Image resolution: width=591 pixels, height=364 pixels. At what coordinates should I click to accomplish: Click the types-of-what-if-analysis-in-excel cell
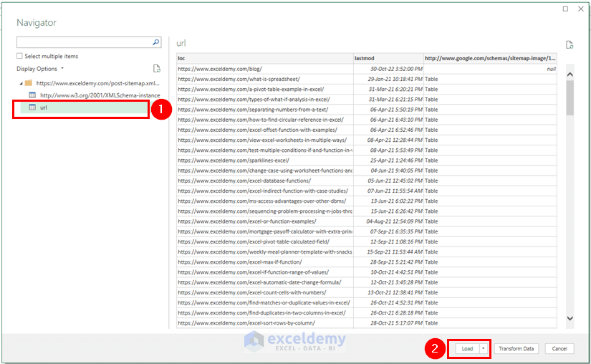(264, 100)
